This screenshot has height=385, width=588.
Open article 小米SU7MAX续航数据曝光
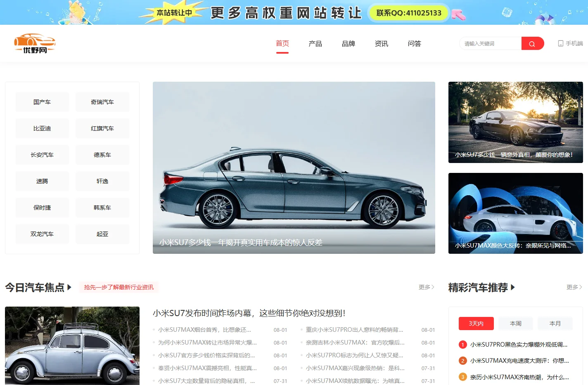click(355, 381)
